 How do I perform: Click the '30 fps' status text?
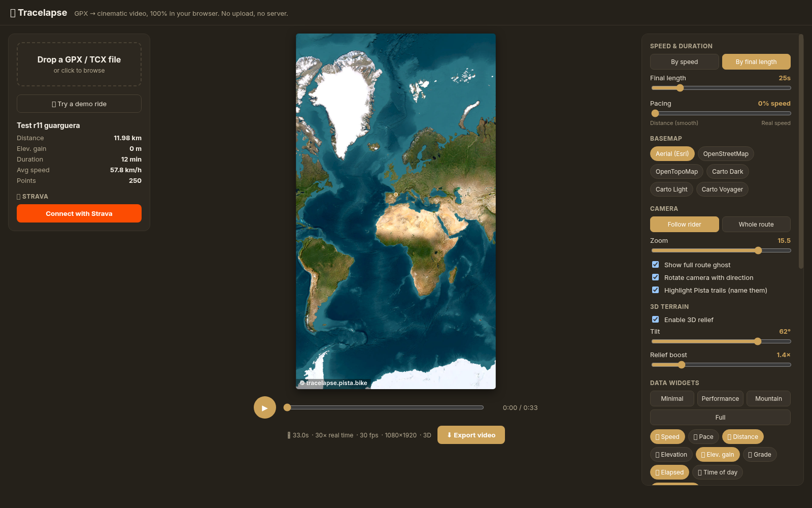[369, 435]
